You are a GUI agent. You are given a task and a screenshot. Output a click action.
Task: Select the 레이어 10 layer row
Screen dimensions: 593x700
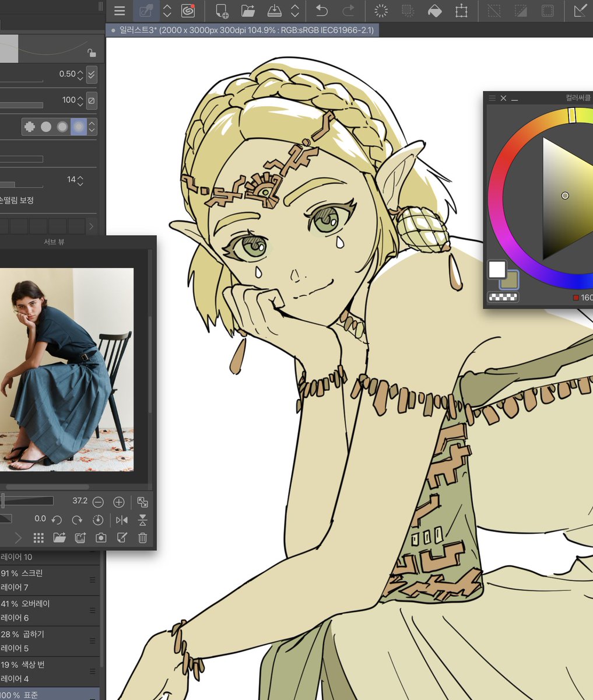point(50,558)
